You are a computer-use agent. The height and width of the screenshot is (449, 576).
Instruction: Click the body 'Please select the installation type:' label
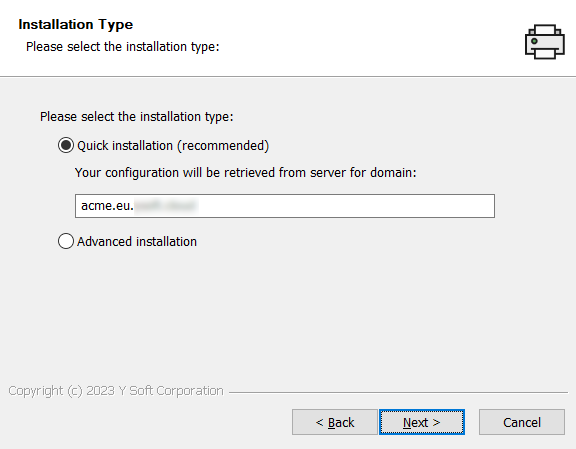click(137, 116)
